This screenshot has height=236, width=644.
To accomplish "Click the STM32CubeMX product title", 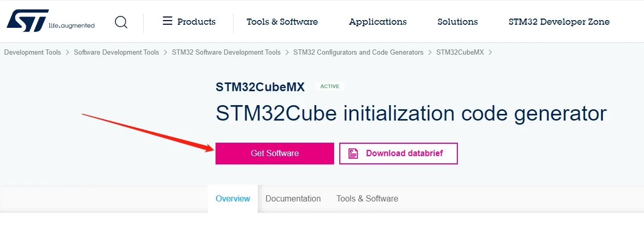I will 260,87.
